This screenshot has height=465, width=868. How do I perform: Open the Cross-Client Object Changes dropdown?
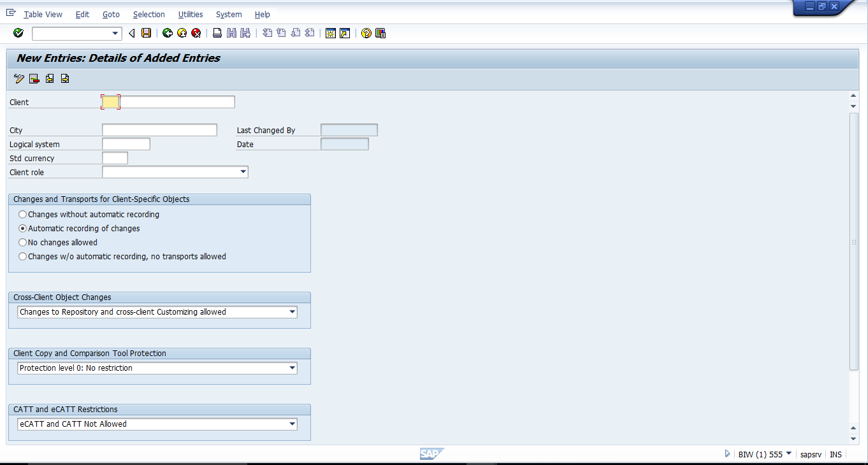(293, 311)
